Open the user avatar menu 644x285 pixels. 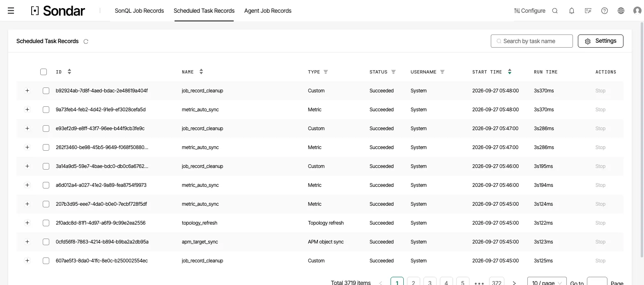pos(637,11)
